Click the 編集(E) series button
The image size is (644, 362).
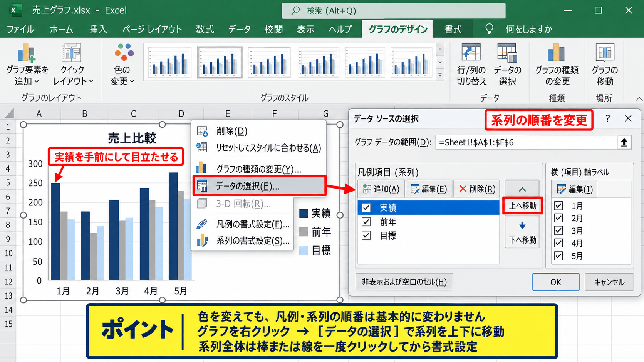[429, 189]
